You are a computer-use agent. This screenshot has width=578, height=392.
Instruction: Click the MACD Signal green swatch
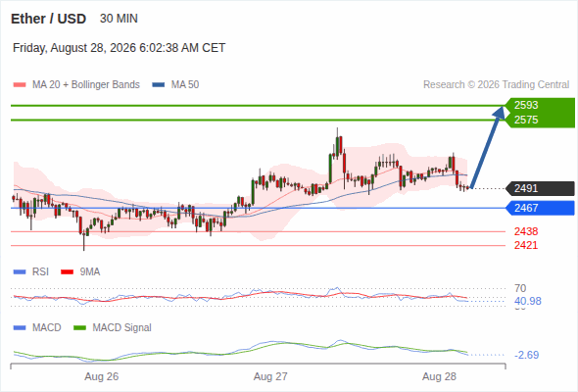point(80,328)
